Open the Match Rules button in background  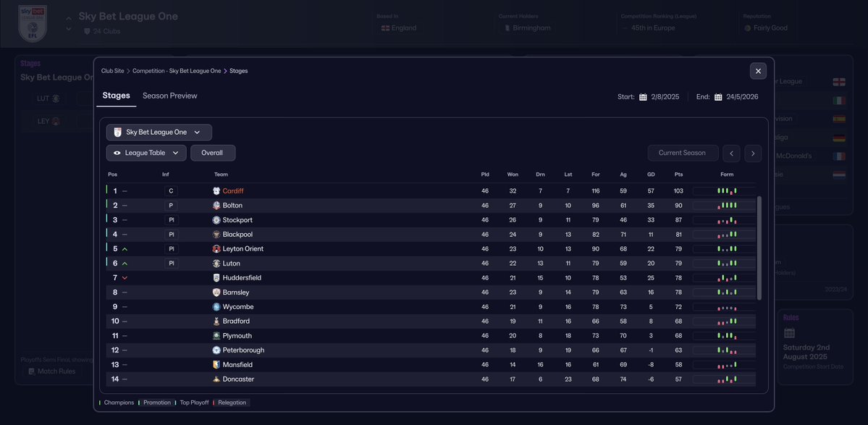pos(52,371)
